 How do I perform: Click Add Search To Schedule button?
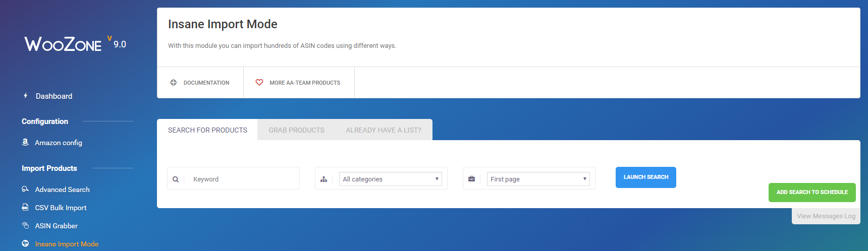pyautogui.click(x=812, y=193)
